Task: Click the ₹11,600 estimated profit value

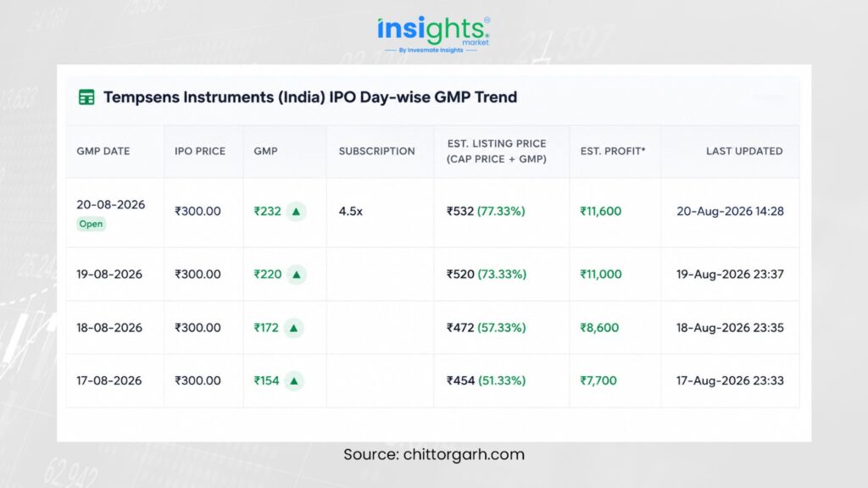Action: [601, 211]
